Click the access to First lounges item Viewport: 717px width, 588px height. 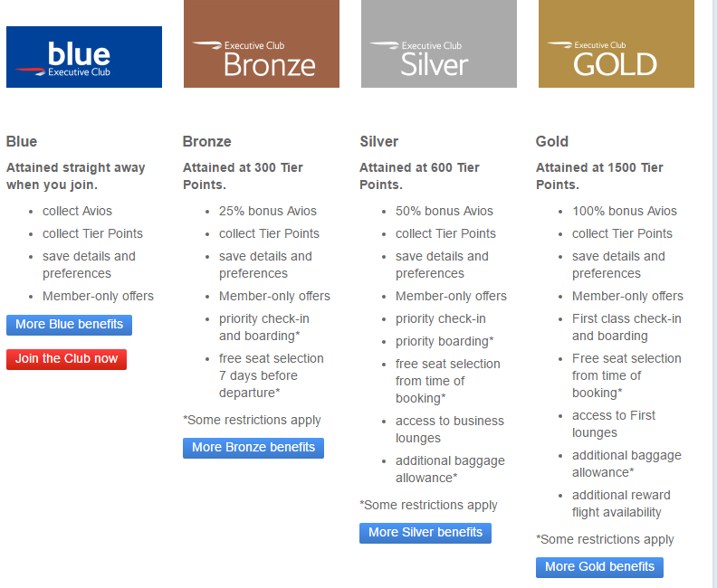coord(614,424)
